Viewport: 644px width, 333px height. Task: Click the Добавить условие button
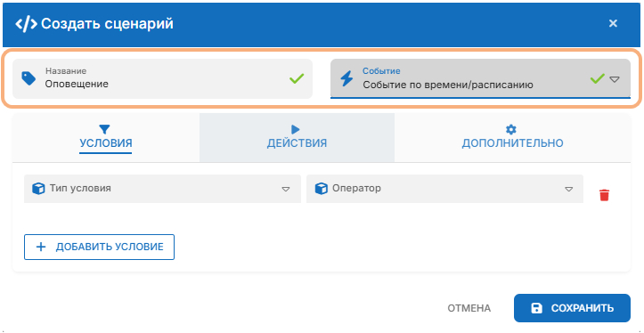[x=100, y=248]
